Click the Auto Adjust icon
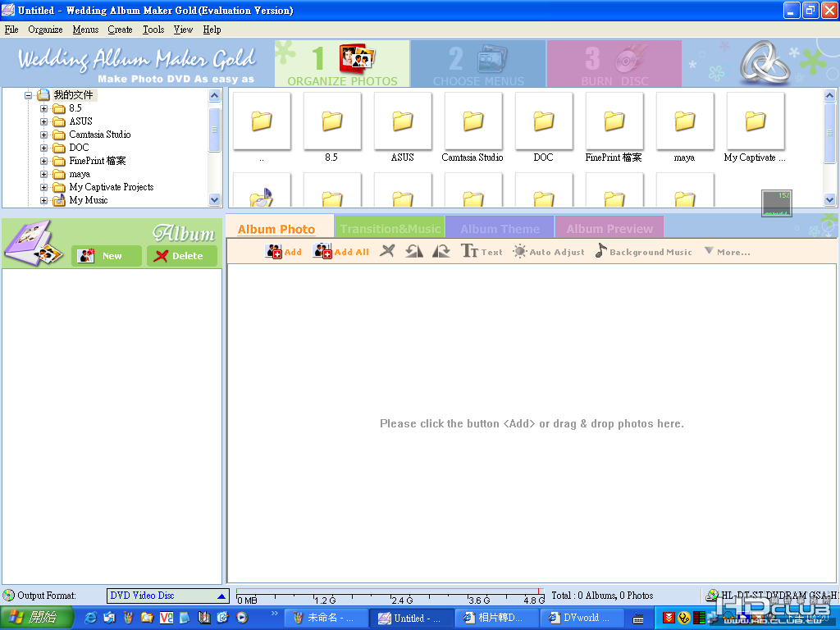This screenshot has height=630, width=840. coord(519,251)
